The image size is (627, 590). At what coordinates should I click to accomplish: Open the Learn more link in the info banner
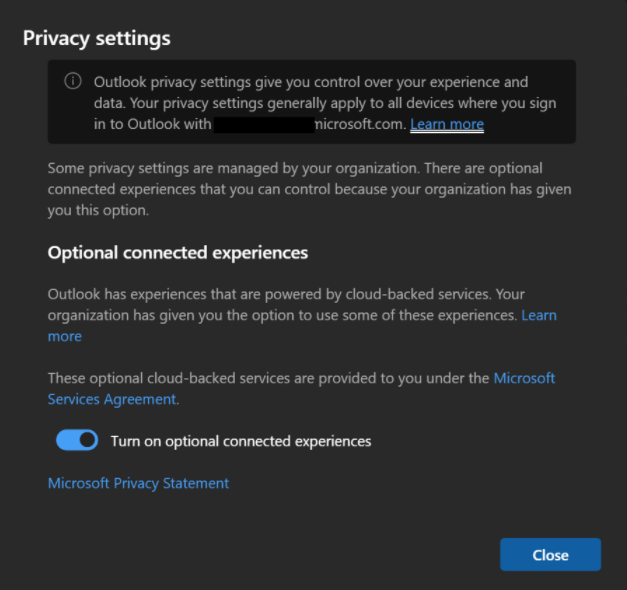pyautogui.click(x=446, y=125)
